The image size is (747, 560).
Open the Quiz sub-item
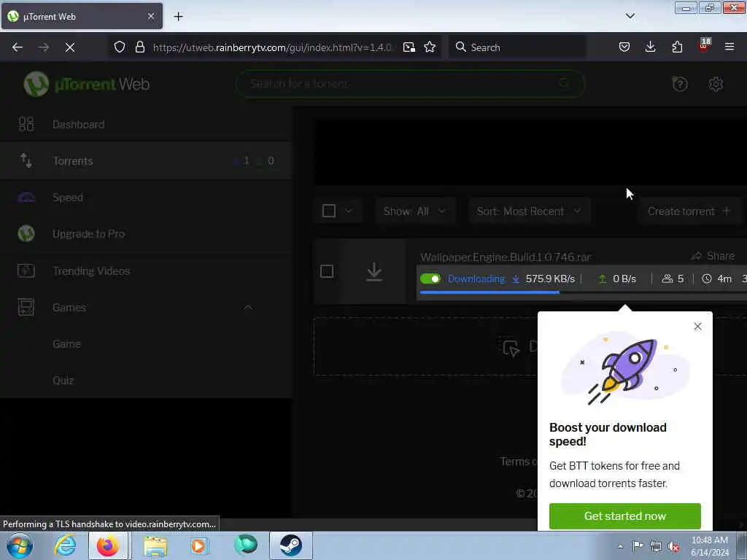[63, 380]
